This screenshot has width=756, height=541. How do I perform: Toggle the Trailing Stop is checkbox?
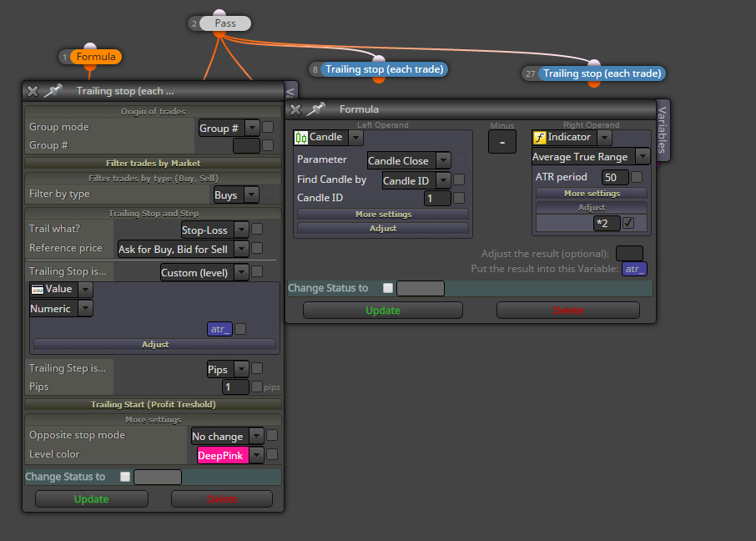coord(258,271)
